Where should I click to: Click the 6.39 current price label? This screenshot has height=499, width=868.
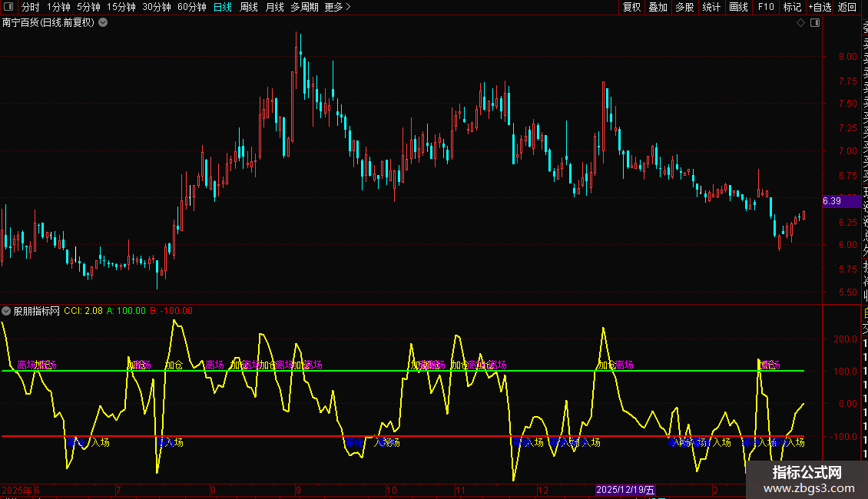click(832, 201)
